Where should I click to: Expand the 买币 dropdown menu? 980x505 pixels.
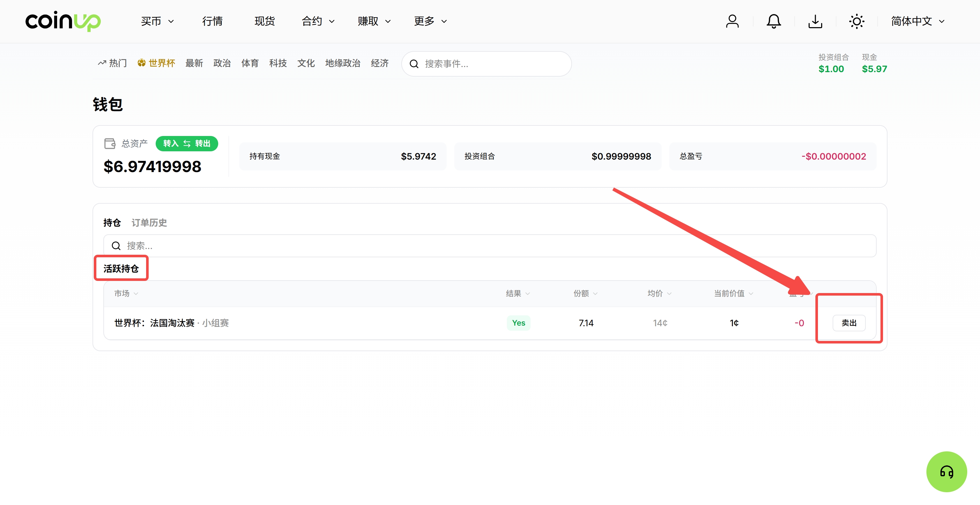pyautogui.click(x=157, y=21)
